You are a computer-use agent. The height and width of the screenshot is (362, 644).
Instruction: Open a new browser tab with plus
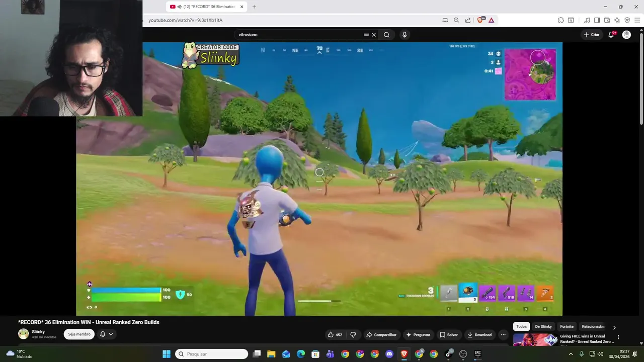[x=254, y=7]
